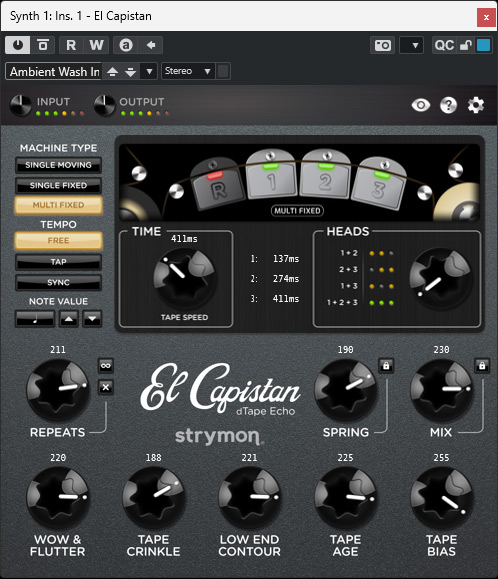
Task: Click the camera snapshot icon
Action: coord(382,45)
